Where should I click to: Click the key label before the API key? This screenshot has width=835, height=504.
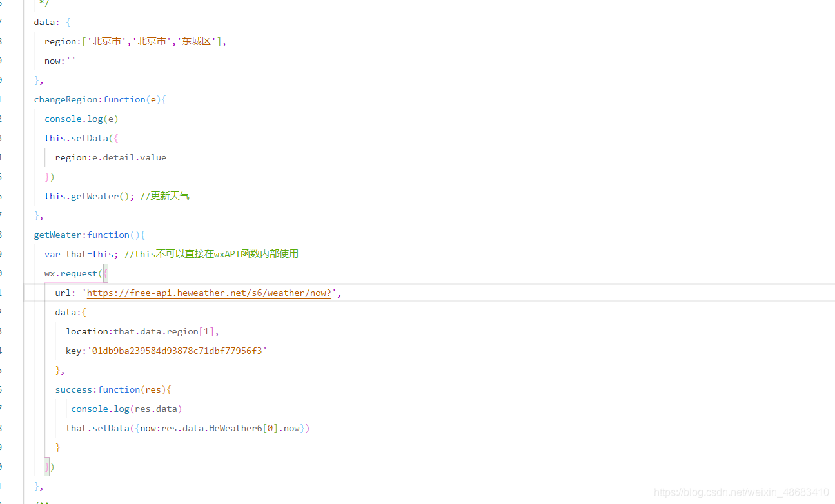pyautogui.click(x=74, y=351)
